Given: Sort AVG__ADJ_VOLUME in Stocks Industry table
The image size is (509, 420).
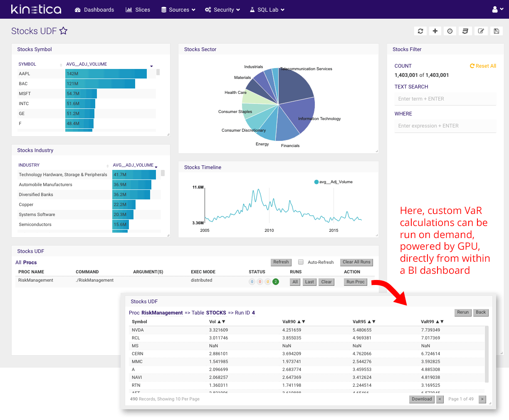Looking at the screenshot, I should click(156, 166).
